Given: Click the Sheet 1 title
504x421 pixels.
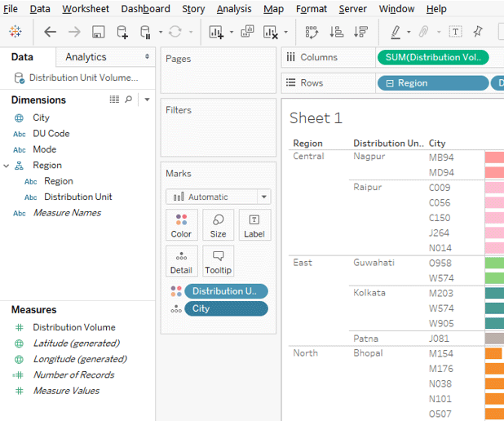Looking at the screenshot, I should (x=316, y=117).
